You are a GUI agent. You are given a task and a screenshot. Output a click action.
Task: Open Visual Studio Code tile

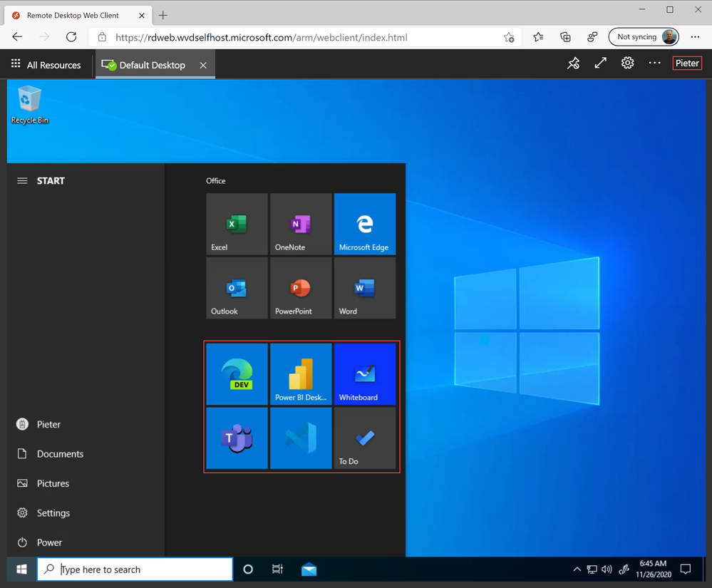click(301, 438)
